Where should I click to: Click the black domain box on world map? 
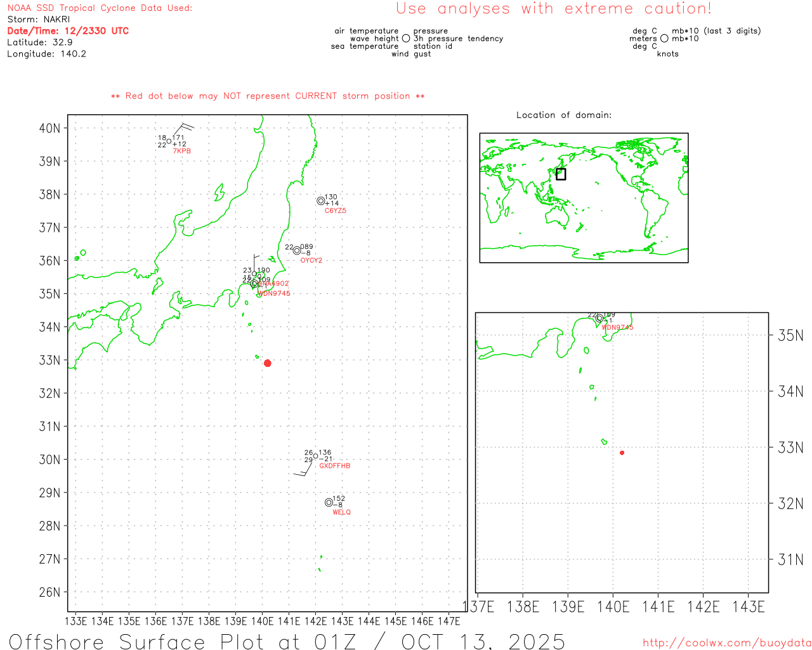tap(561, 174)
